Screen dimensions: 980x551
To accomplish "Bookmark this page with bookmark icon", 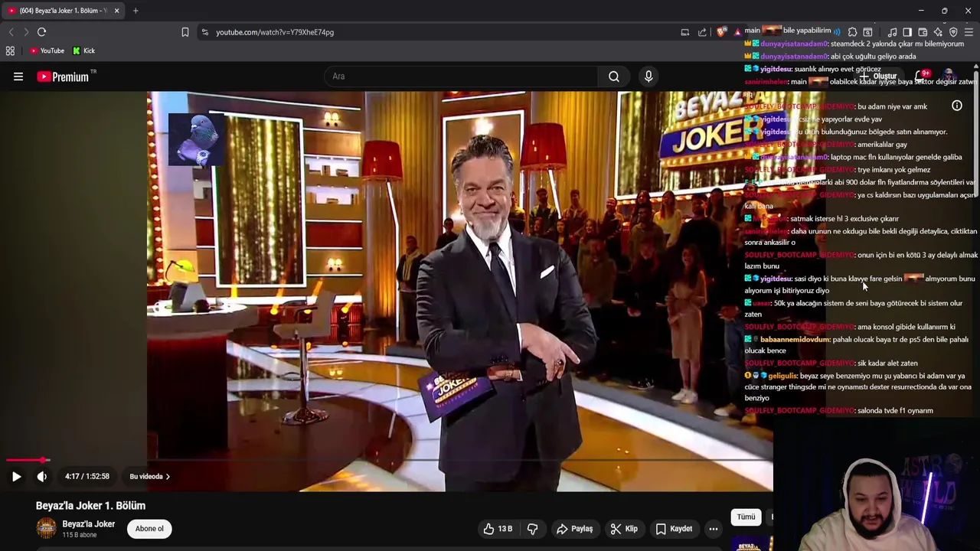I will (x=185, y=32).
